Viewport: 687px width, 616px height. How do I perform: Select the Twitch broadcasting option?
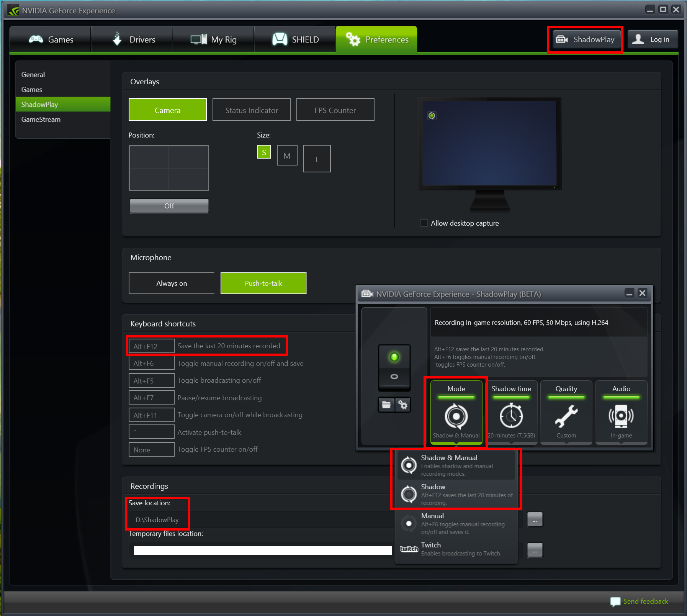(x=456, y=549)
